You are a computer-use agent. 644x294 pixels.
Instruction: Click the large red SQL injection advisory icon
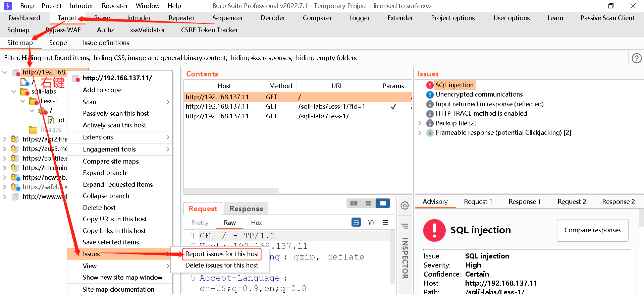click(x=434, y=230)
